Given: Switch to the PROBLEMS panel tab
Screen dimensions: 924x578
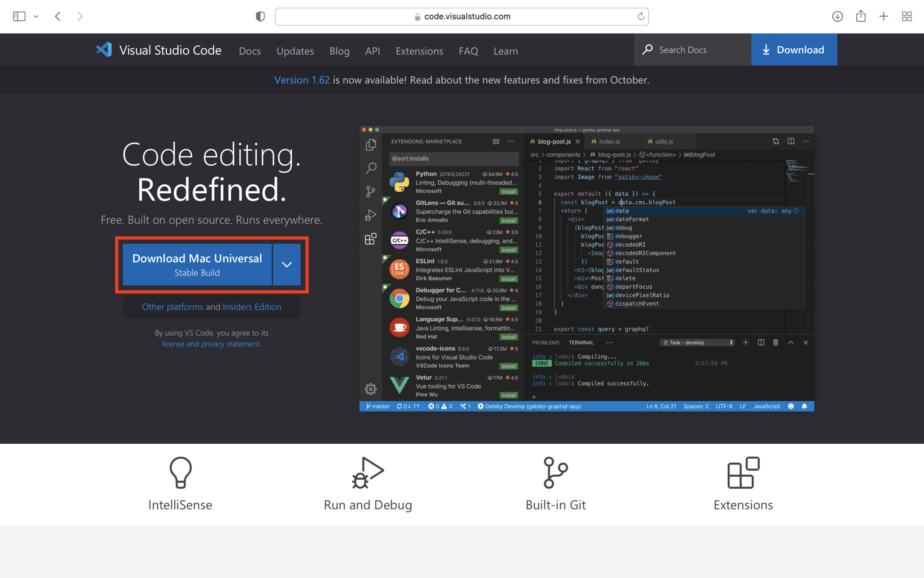Looking at the screenshot, I should 546,342.
